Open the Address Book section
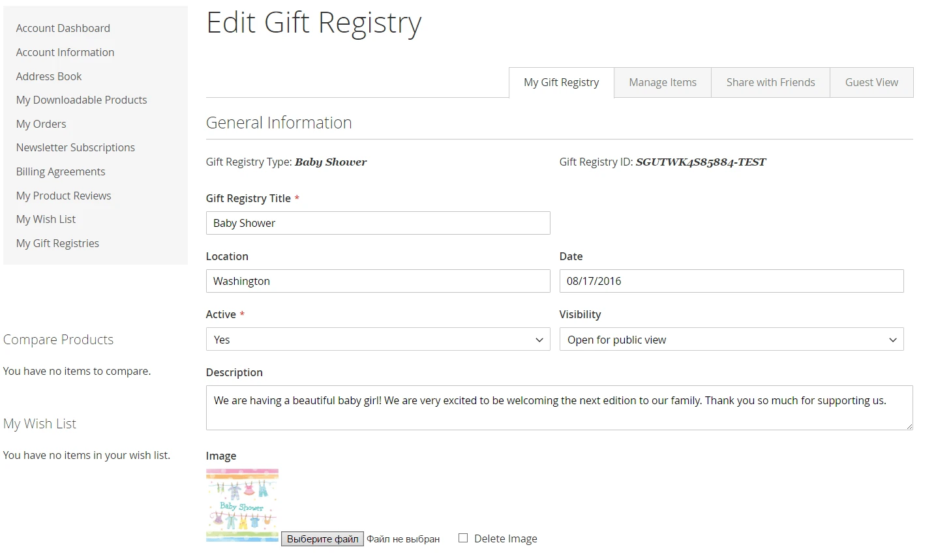This screenshot has height=560, width=936. (x=48, y=76)
